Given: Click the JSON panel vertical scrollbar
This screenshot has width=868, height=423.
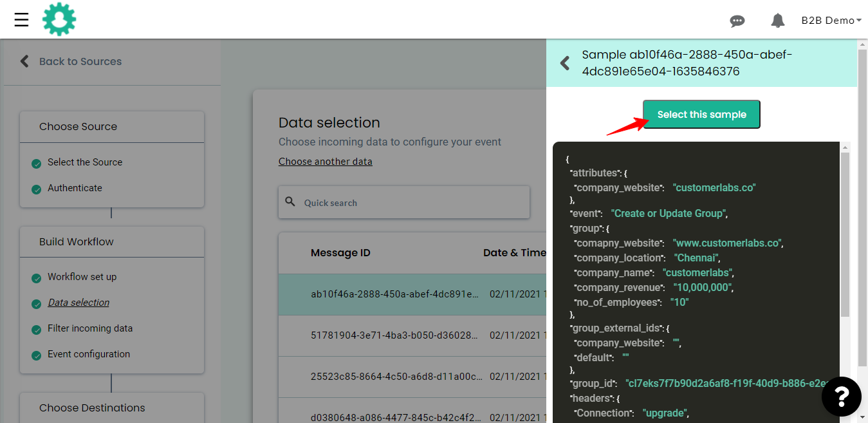Looking at the screenshot, I should [x=845, y=232].
